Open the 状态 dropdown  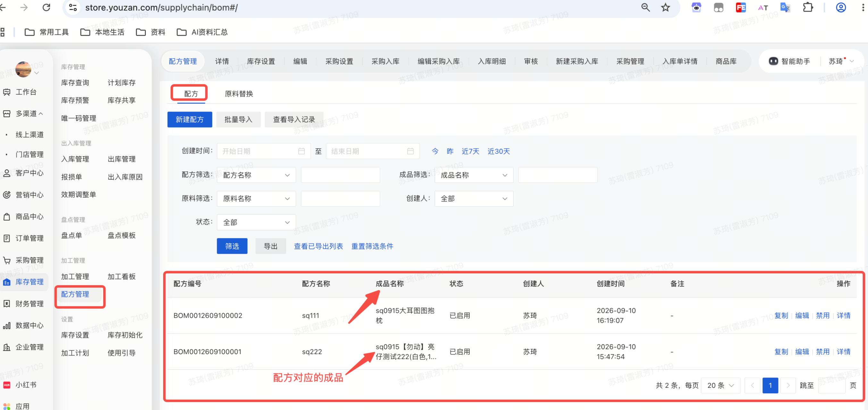(x=256, y=222)
